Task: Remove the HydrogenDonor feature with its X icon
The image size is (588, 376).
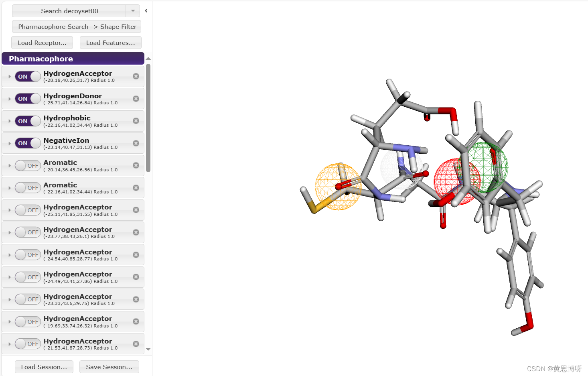Action: click(x=136, y=99)
